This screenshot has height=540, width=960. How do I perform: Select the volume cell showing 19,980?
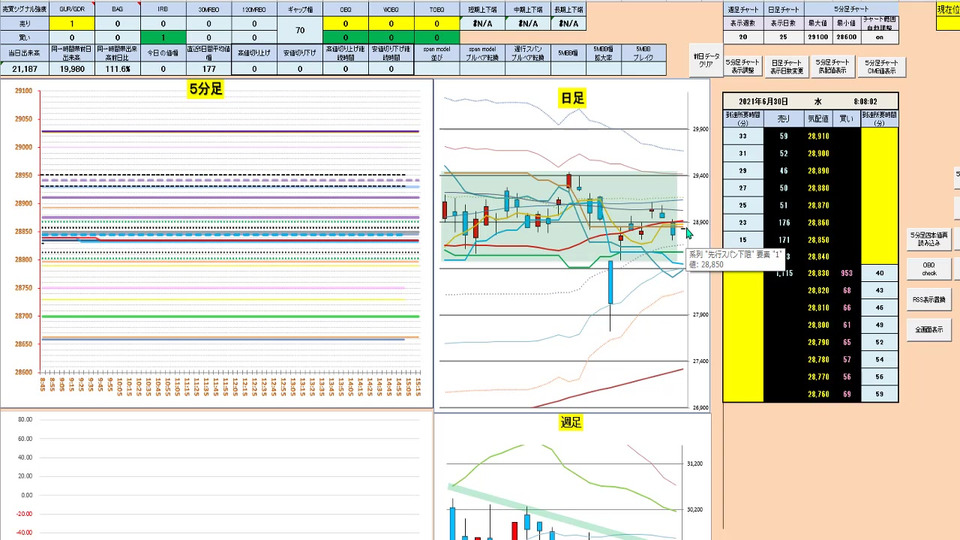[x=72, y=69]
